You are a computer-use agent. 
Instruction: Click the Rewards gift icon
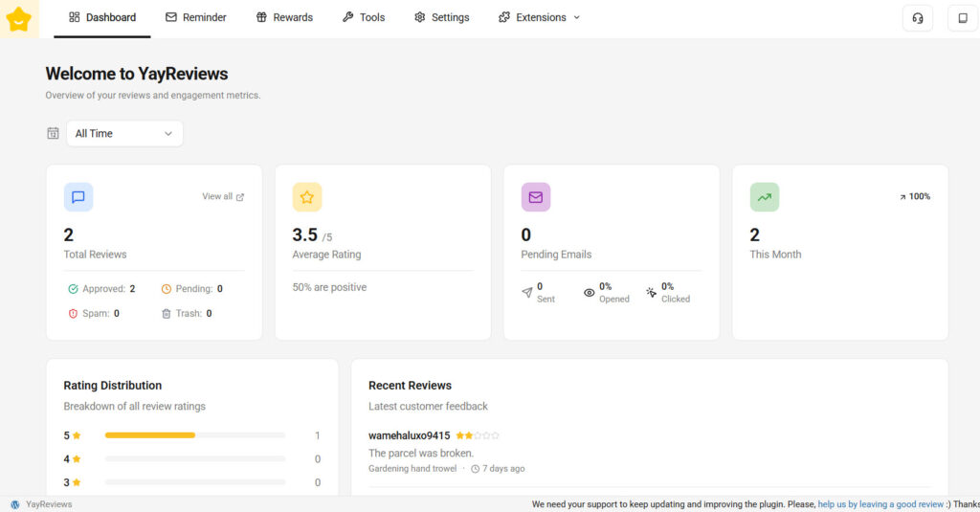pos(261,17)
